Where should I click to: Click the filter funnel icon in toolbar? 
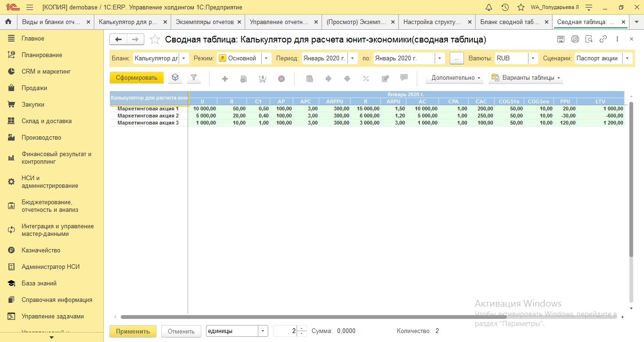pyautogui.click(x=193, y=78)
